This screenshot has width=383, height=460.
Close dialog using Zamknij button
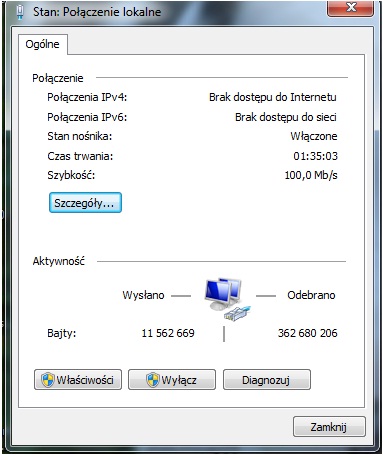[x=329, y=426]
